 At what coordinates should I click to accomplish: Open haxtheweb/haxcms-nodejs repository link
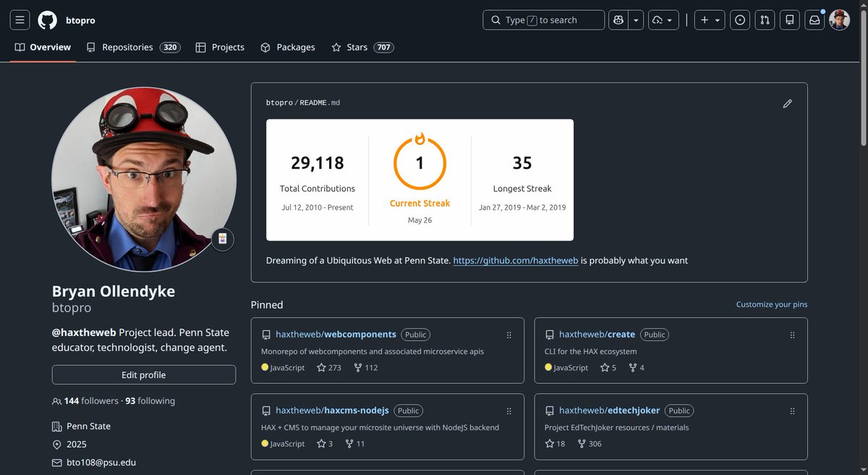click(x=332, y=411)
